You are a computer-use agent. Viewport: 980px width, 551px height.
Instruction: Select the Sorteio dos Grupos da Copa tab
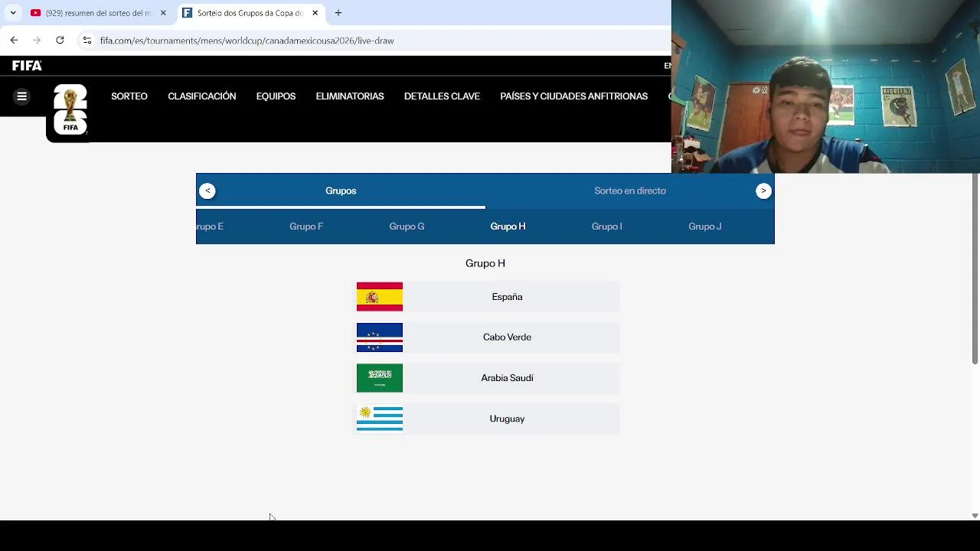coord(250,13)
